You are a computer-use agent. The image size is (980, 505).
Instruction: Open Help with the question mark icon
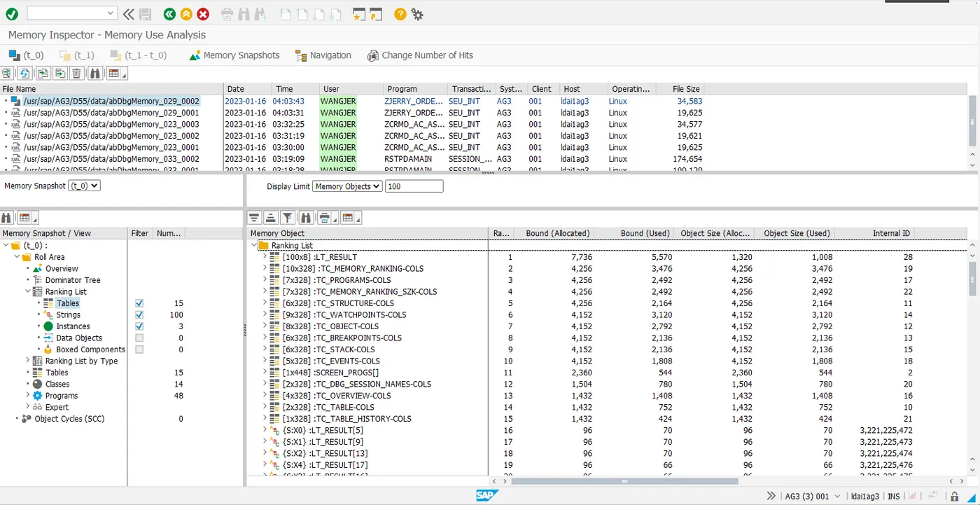click(x=400, y=14)
